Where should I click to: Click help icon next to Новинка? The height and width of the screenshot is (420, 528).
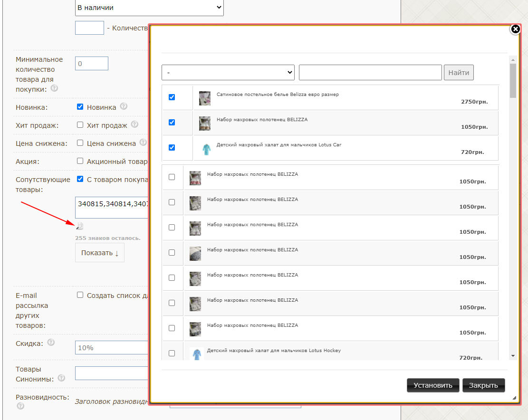[124, 107]
